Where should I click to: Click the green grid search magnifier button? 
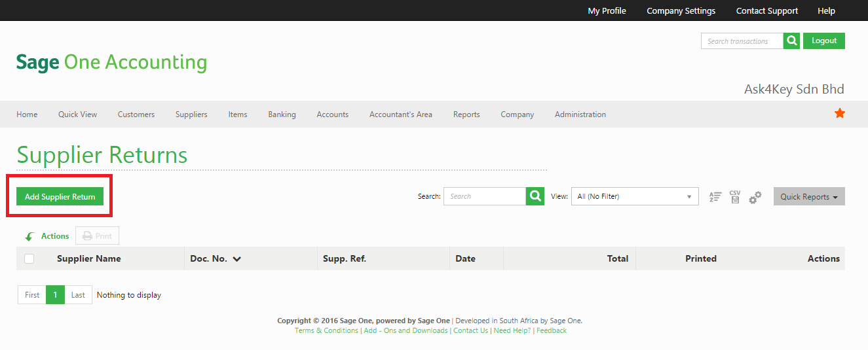click(535, 196)
